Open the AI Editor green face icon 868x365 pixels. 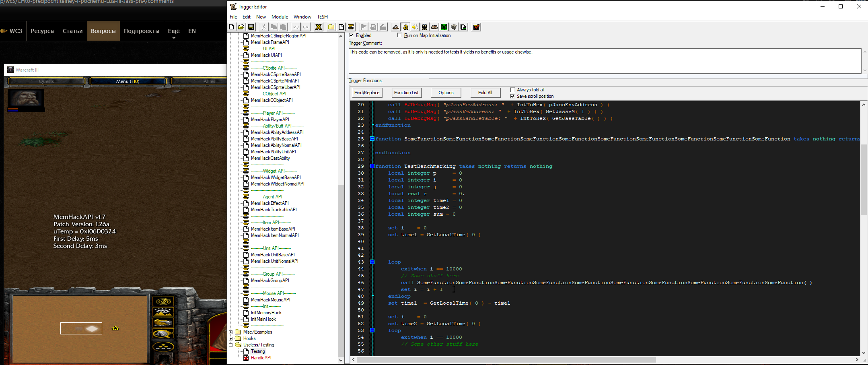(x=444, y=27)
